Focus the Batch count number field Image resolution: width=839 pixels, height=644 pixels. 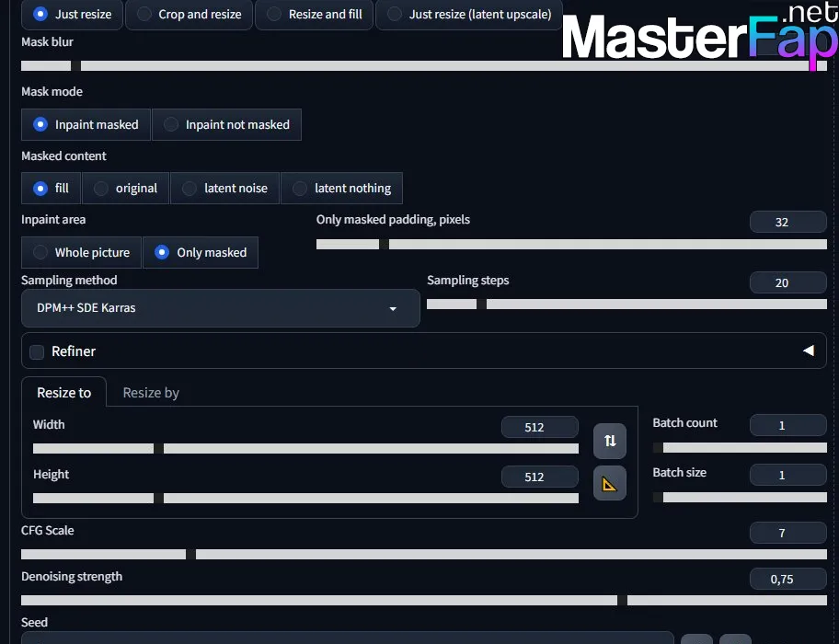pyautogui.click(x=788, y=425)
